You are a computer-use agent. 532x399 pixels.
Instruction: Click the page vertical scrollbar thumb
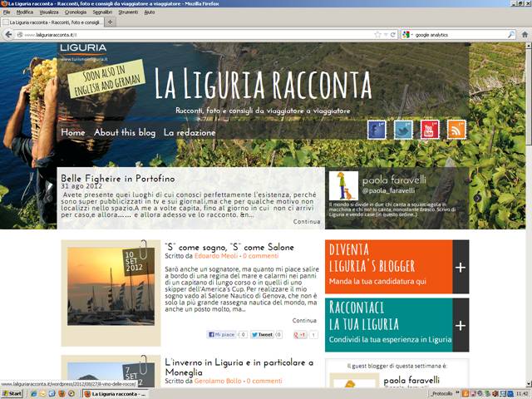529,96
